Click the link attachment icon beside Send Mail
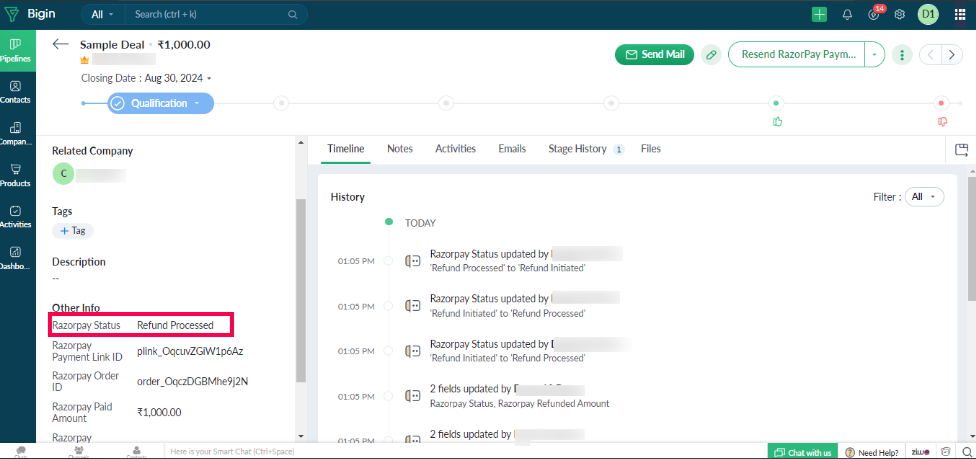The width and height of the screenshot is (976, 459). 711,55
